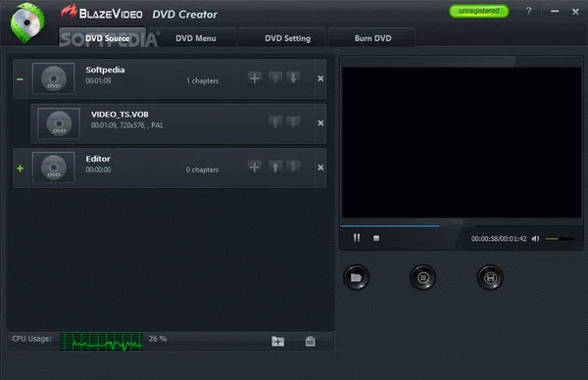Viewport: 588px width, 380px height.
Task: Remove the Editor title with X
Action: click(320, 167)
